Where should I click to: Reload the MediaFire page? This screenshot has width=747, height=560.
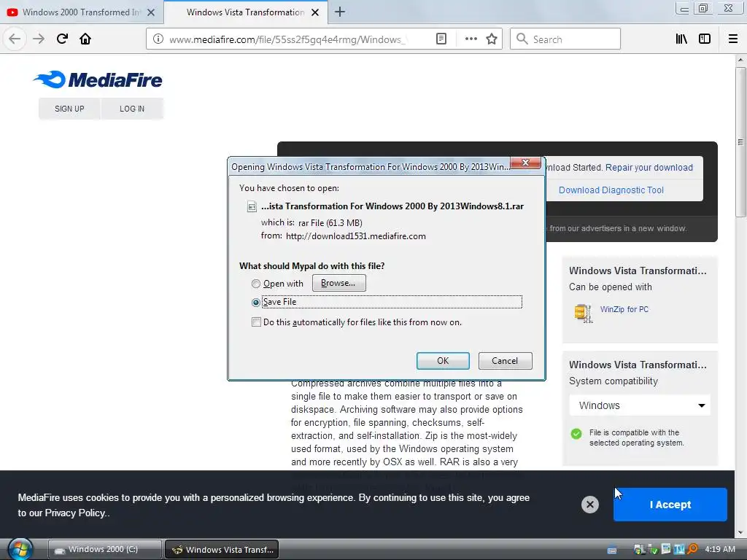pyautogui.click(x=62, y=39)
